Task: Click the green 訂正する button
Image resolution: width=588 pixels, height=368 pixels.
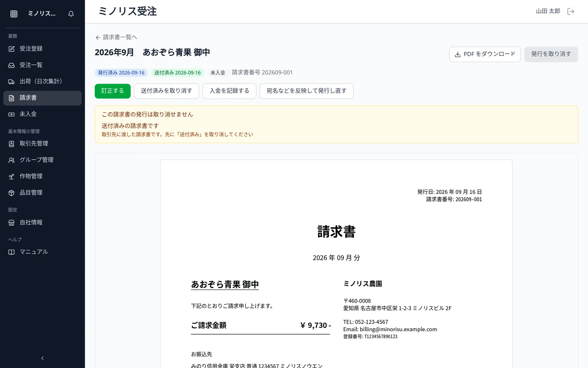Action: coord(112,91)
